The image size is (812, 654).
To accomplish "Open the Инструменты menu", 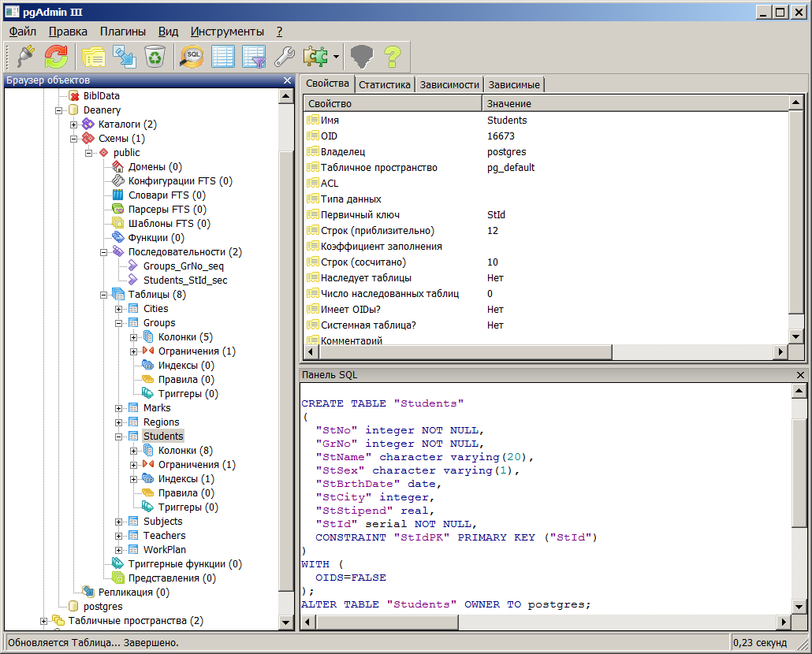I will click(227, 32).
